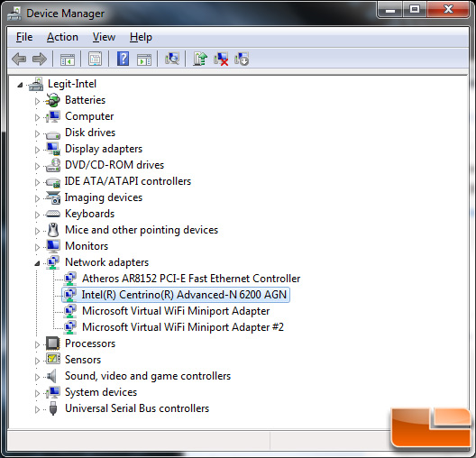Select the Legit-Intel label
The image size is (476, 458).
pos(72,84)
